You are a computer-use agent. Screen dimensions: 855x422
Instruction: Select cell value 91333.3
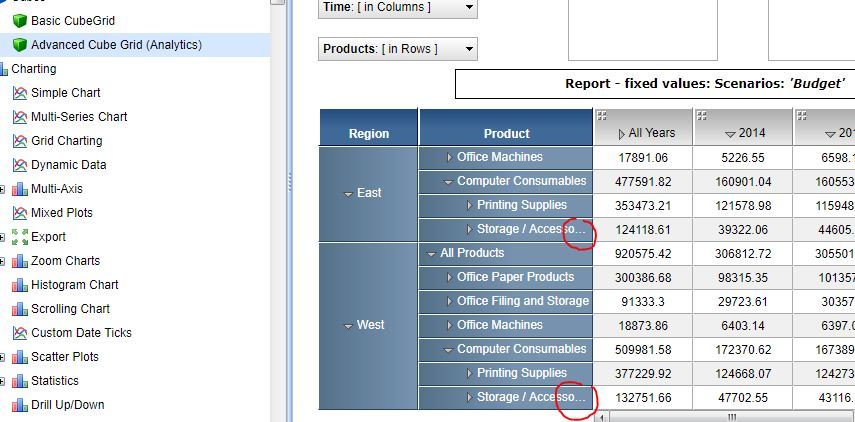click(643, 302)
